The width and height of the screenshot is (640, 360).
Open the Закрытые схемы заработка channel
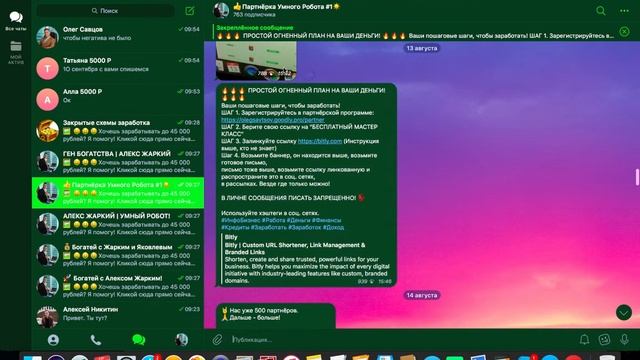pyautogui.click(x=118, y=130)
